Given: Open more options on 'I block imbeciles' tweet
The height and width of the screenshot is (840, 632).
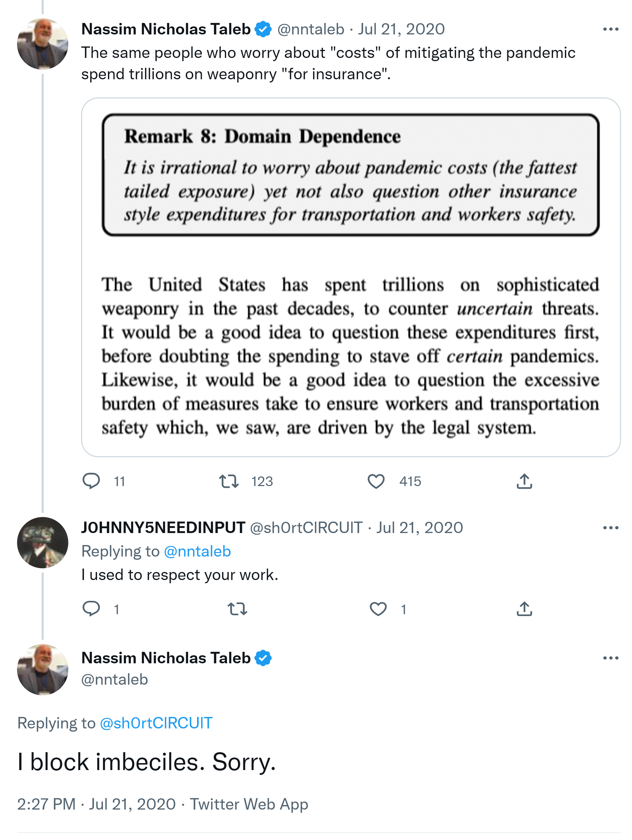Looking at the screenshot, I should coord(610,658).
